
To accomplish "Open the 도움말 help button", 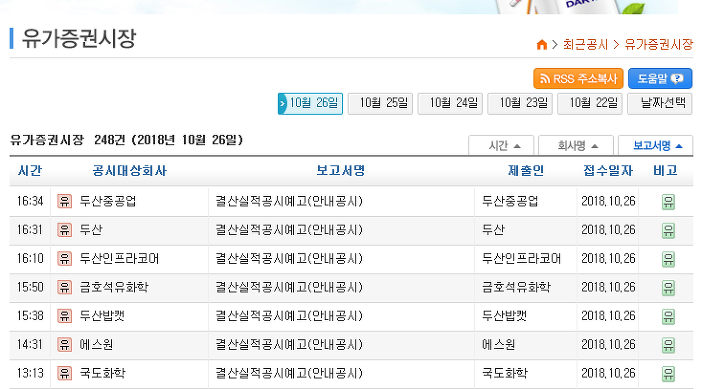I will tap(660, 79).
